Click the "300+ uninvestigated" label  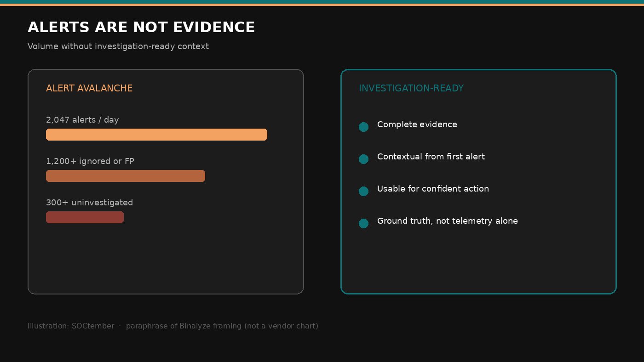[x=89, y=203]
